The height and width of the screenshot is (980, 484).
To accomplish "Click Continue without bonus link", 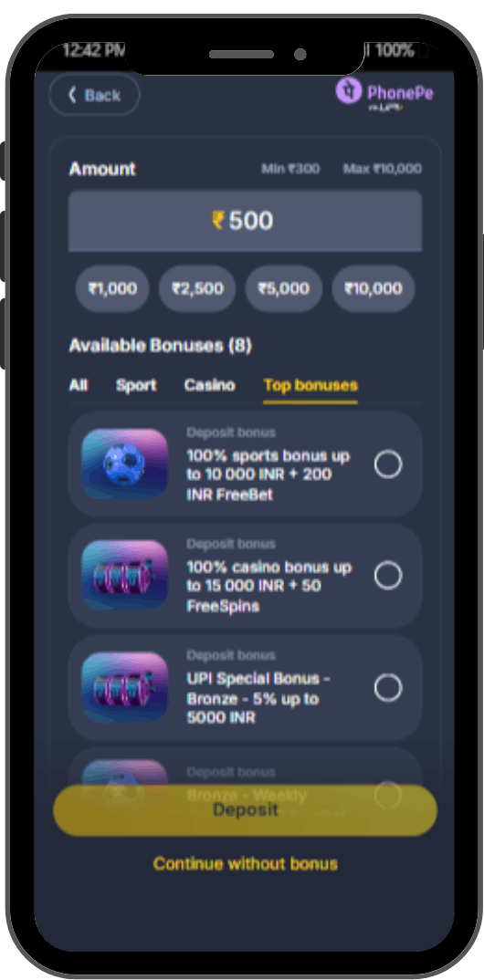I will tap(245, 864).
